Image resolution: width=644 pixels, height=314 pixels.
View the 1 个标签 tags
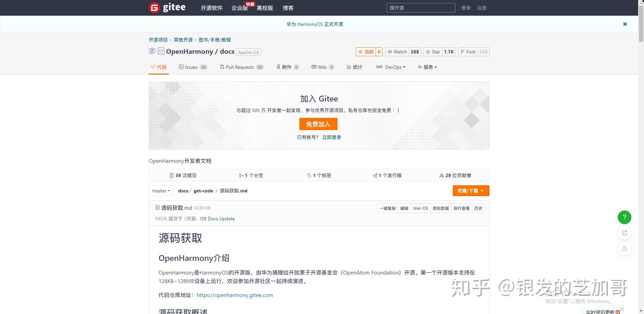click(319, 175)
